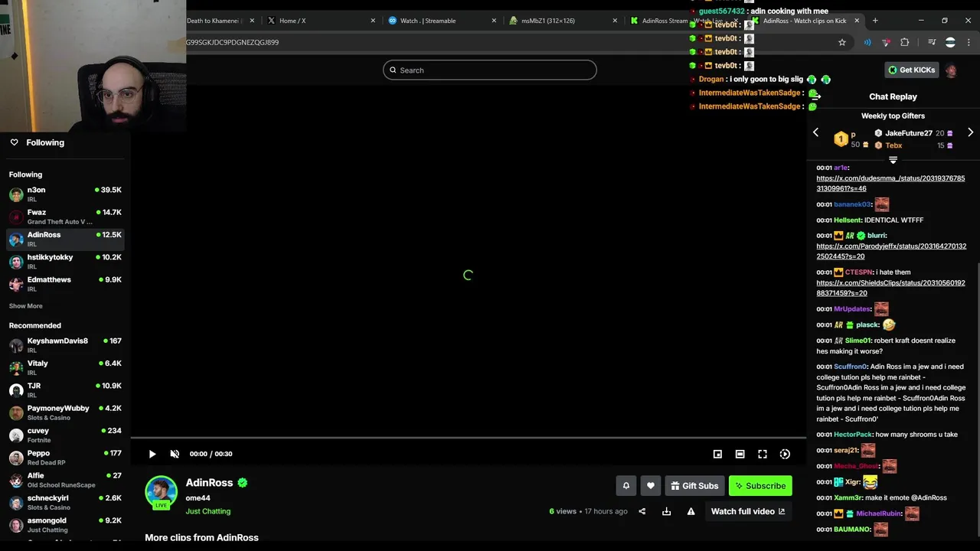Image resolution: width=980 pixels, height=551 pixels.
Task: Open the dudesmma x.com link in chat
Action: (890, 184)
